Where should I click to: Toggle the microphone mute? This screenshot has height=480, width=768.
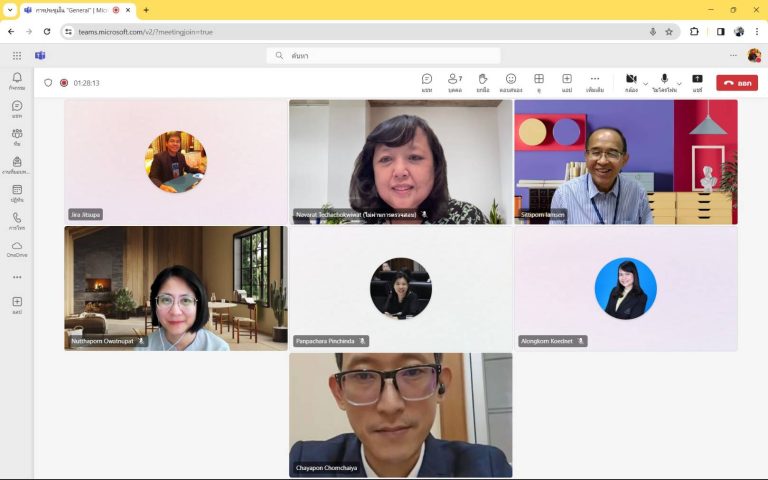664,81
